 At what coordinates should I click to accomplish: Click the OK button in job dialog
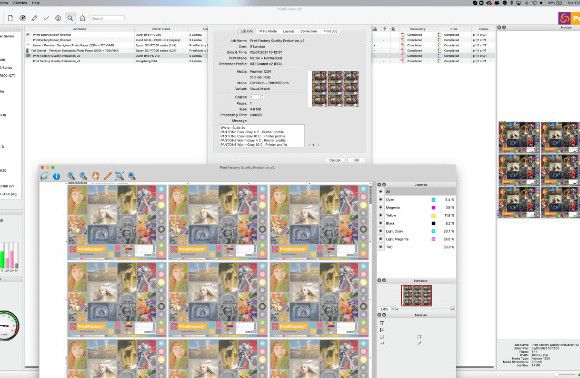tap(356, 161)
